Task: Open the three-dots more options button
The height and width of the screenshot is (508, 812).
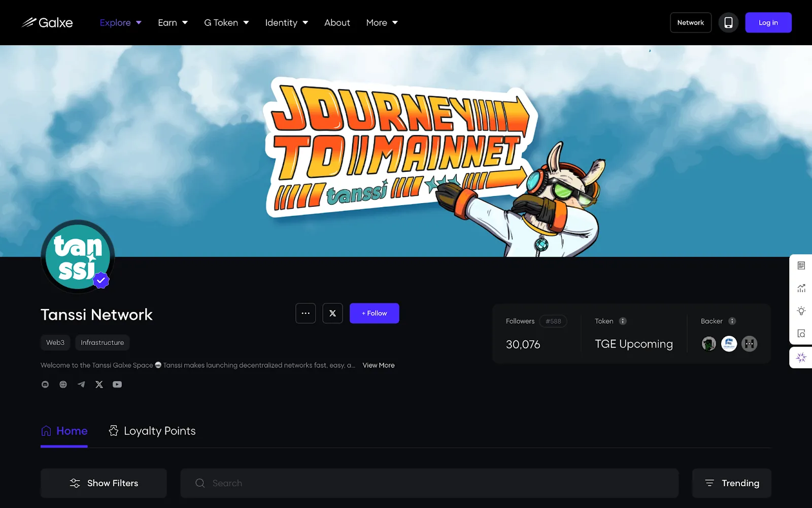Action: pyautogui.click(x=306, y=313)
